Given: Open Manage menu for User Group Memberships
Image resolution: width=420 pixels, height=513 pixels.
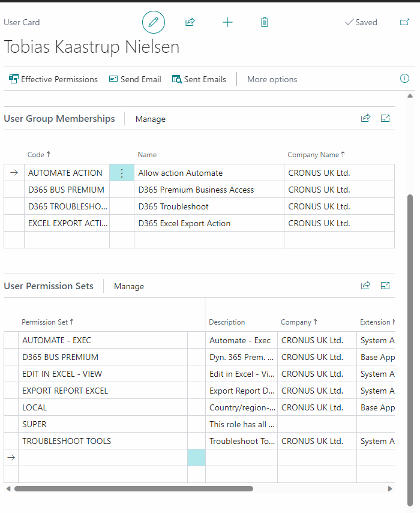Looking at the screenshot, I should point(150,119).
